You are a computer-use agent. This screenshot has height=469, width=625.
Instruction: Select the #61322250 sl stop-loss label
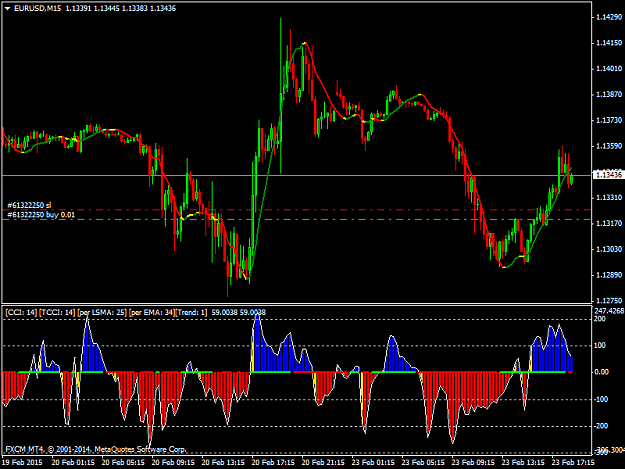coord(29,205)
